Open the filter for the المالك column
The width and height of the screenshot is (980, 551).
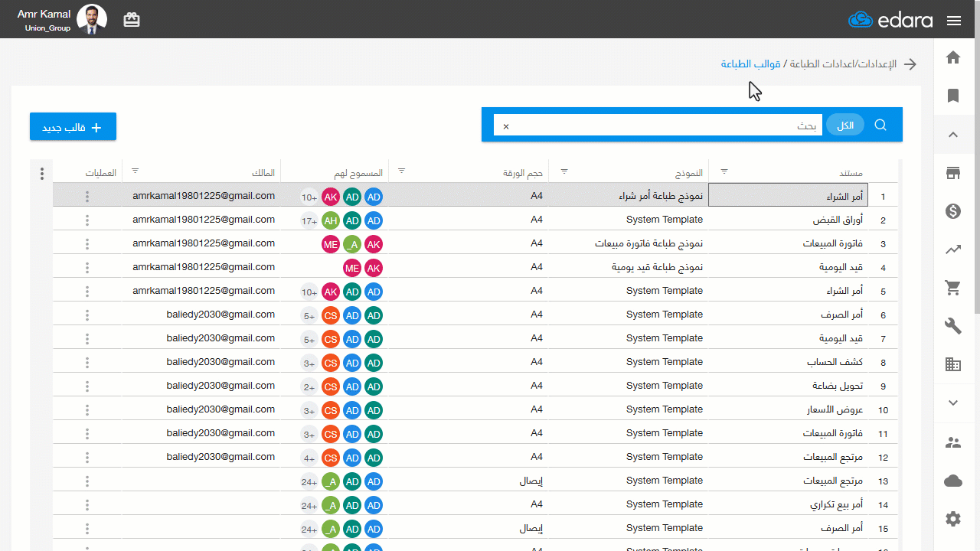click(x=136, y=171)
